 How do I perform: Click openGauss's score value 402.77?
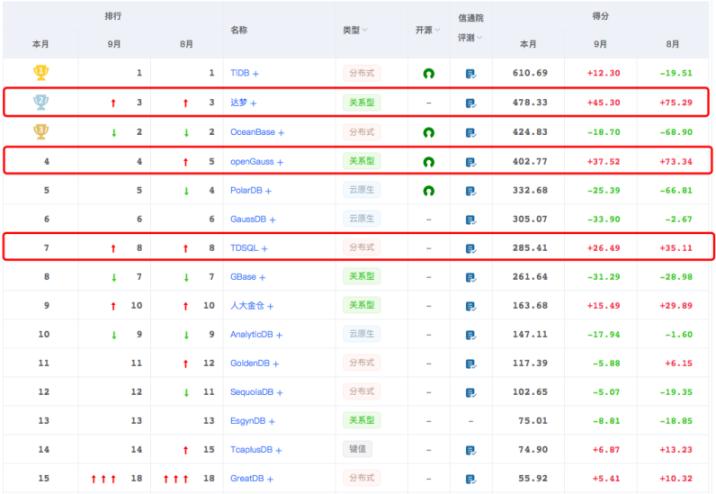point(530,161)
